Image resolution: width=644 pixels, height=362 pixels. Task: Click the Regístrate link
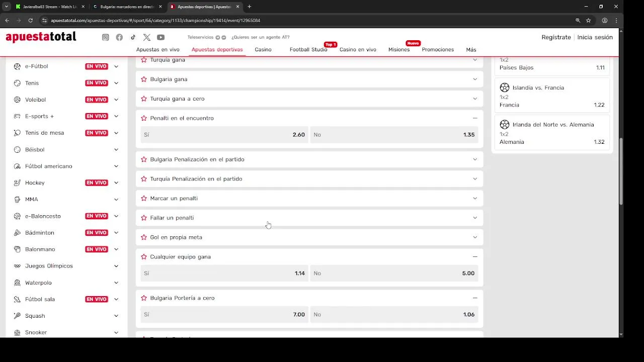(x=556, y=37)
